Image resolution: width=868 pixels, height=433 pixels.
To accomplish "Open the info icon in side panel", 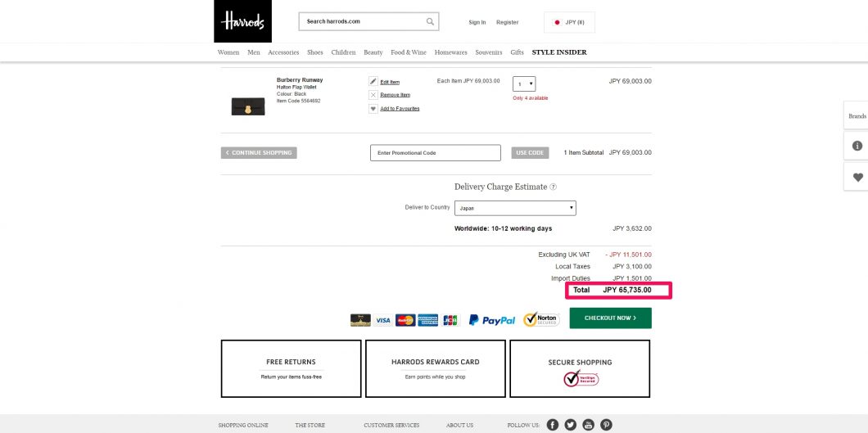I will pos(857,146).
